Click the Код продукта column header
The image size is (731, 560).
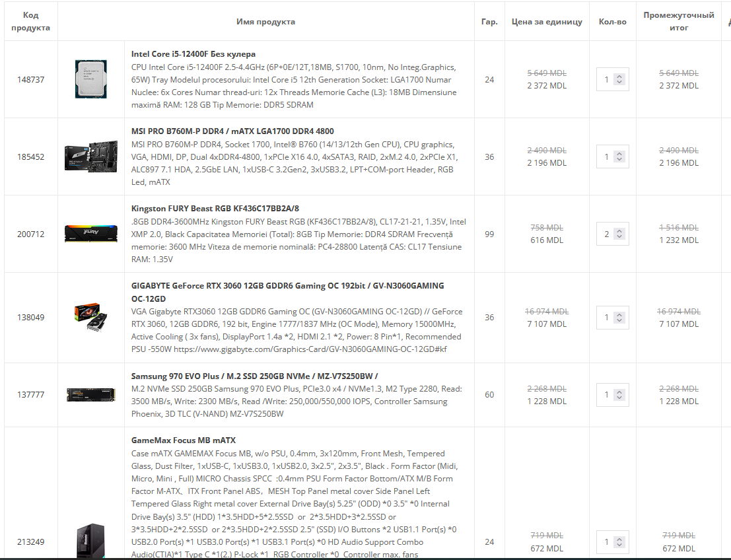pyautogui.click(x=31, y=21)
